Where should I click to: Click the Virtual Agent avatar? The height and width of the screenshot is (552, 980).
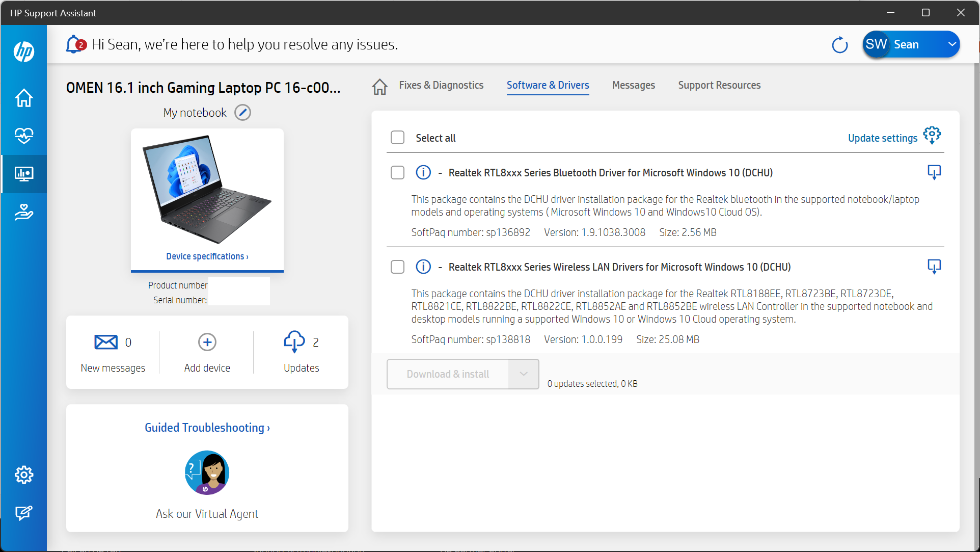207,472
